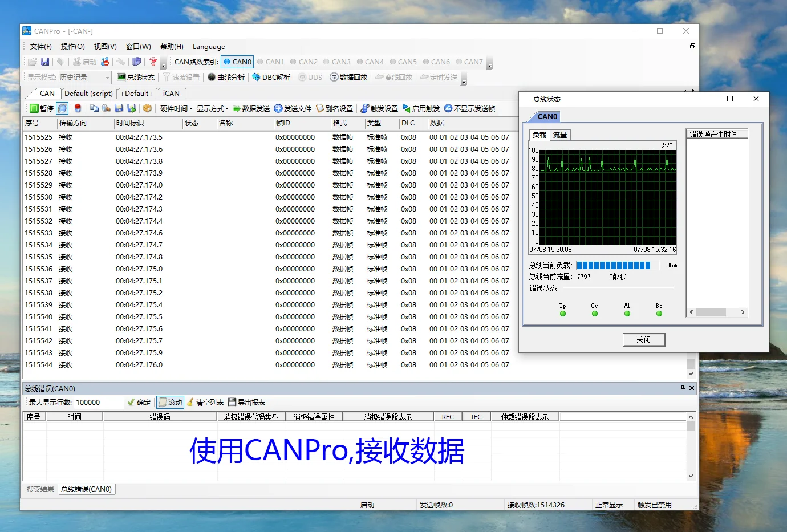Confirm max rows with 确定 button
The image size is (787, 532).
(139, 402)
